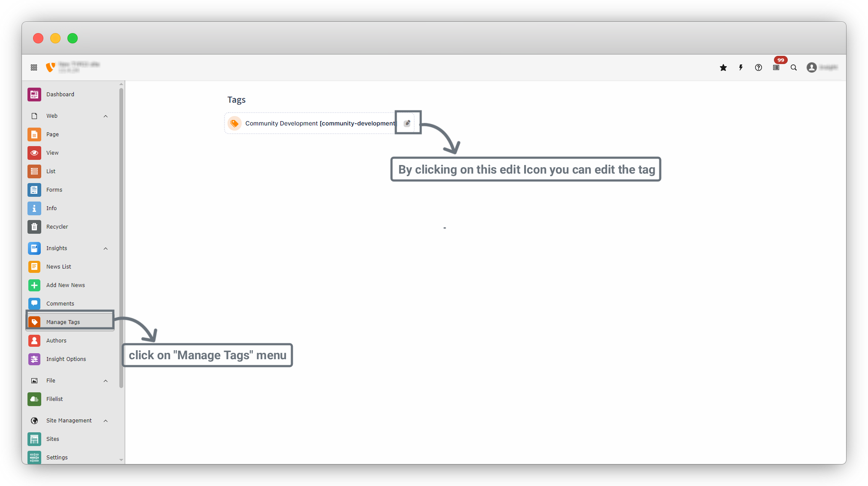Open the News List module

pos(59,266)
